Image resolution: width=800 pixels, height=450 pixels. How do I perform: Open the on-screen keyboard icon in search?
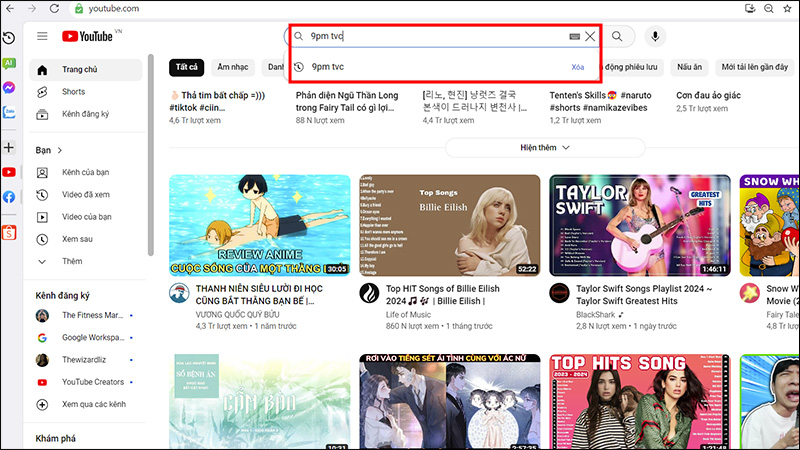[575, 37]
